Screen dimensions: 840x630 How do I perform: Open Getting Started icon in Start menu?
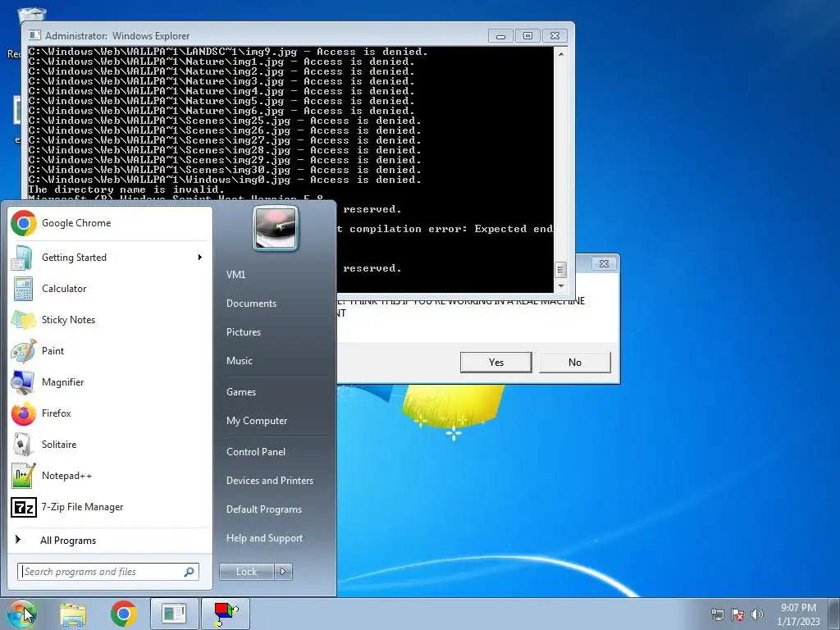pos(22,258)
